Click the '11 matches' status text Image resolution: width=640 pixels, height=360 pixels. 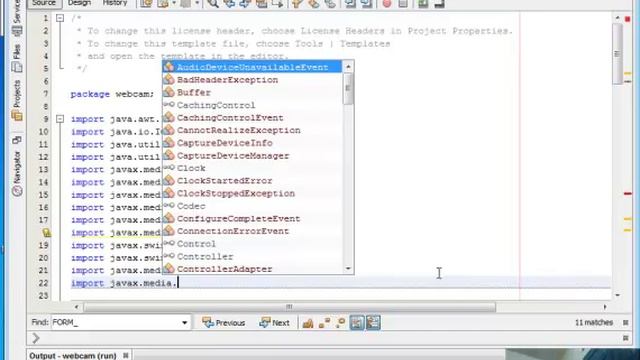(x=594, y=322)
